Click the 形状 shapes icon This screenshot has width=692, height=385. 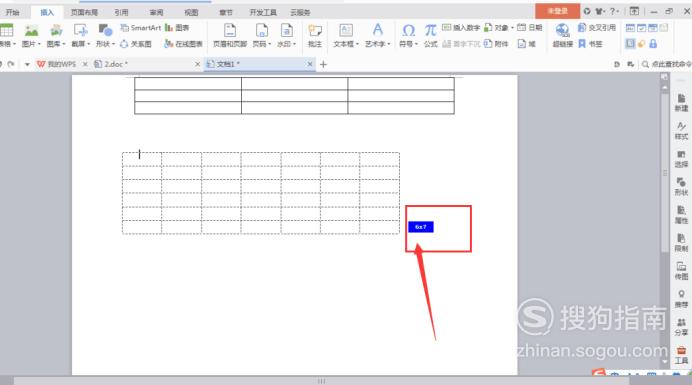[x=105, y=30]
